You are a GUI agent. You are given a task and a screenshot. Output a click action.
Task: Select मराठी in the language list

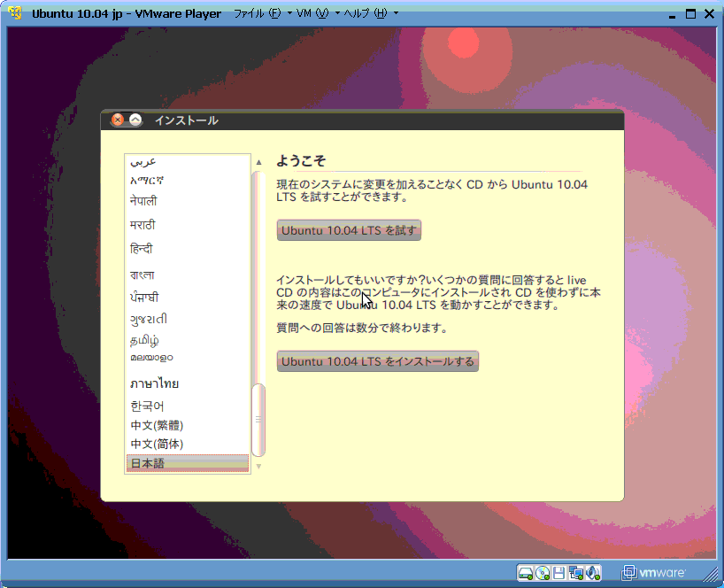pos(188,225)
